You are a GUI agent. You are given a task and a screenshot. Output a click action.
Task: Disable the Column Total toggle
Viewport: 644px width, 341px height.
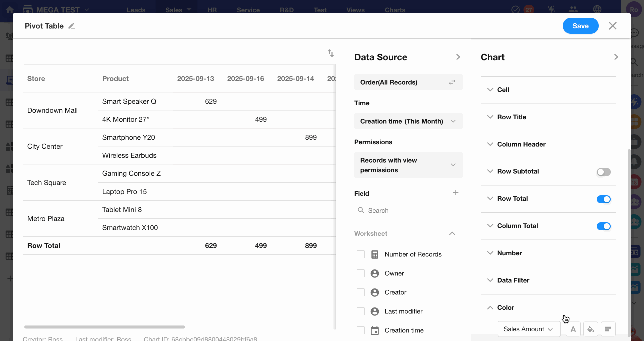(603, 226)
